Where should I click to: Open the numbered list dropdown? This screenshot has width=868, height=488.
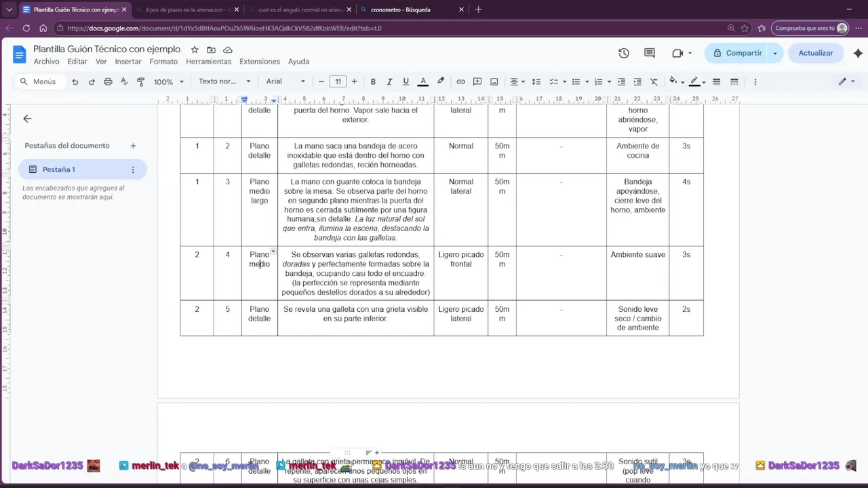602,81
